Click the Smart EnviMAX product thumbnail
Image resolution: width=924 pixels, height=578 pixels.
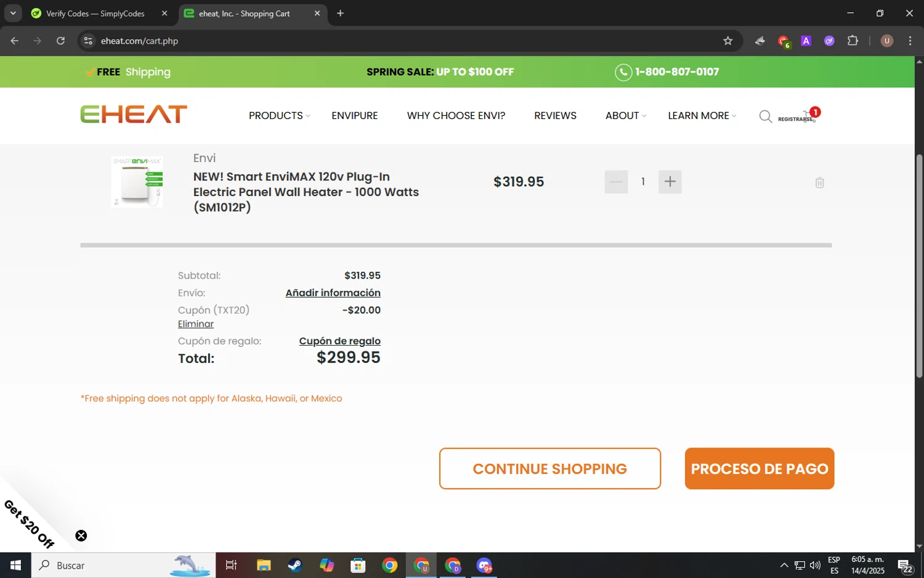pyautogui.click(x=137, y=182)
